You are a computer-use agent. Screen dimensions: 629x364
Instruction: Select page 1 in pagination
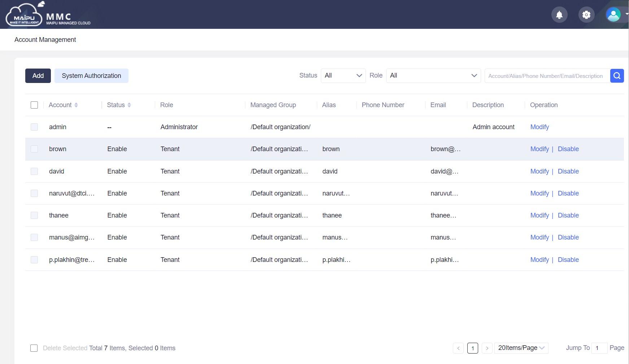[x=473, y=348]
